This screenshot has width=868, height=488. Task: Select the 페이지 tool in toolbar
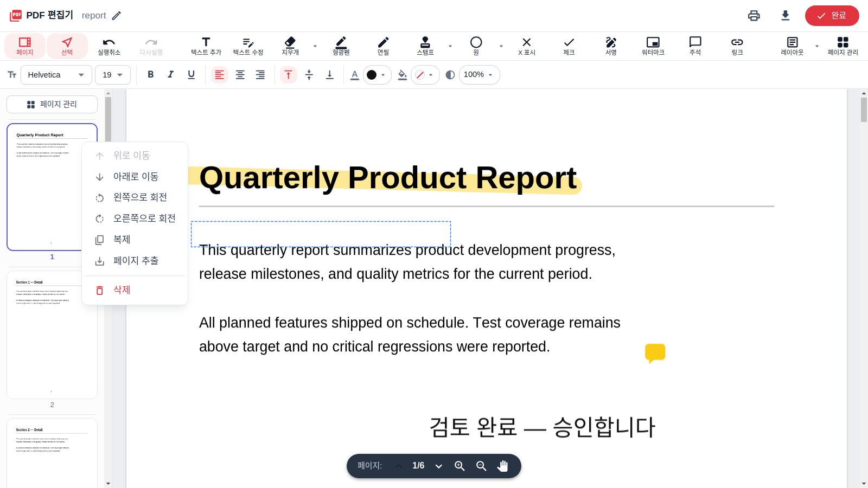[25, 46]
